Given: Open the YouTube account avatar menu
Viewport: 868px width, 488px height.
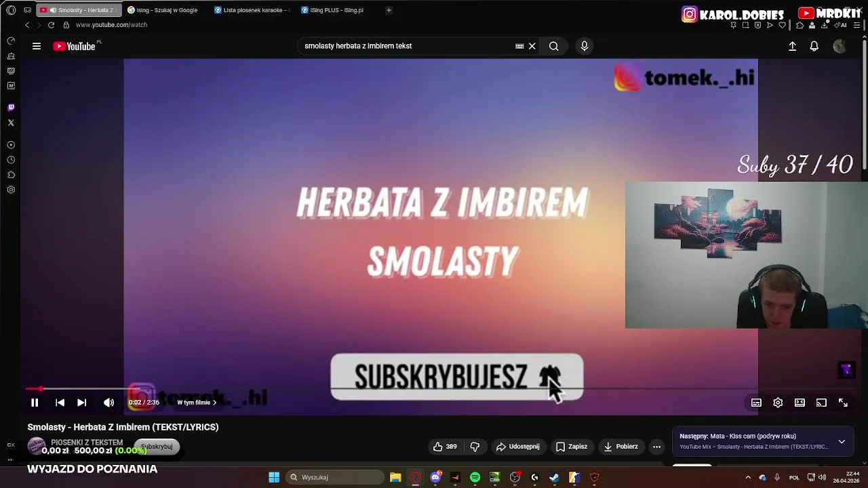Looking at the screenshot, I should 840,46.
